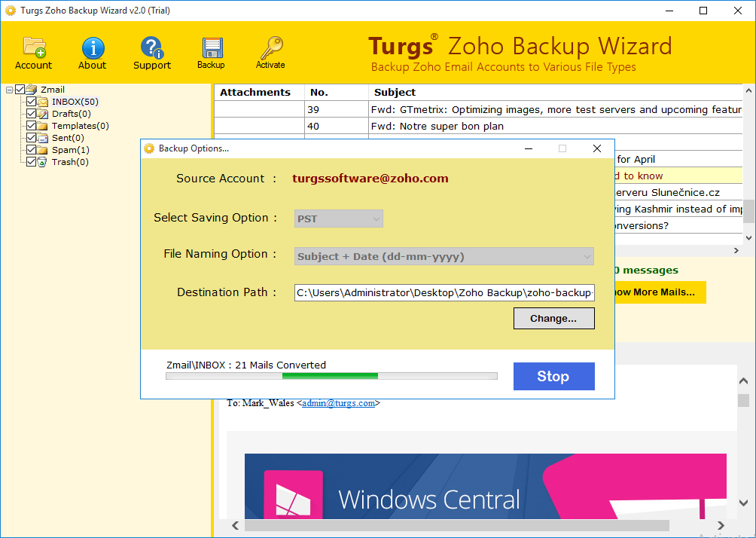The height and width of the screenshot is (538, 756).
Task: Uncheck the Drafts(0) checkbox
Action: [x=32, y=113]
